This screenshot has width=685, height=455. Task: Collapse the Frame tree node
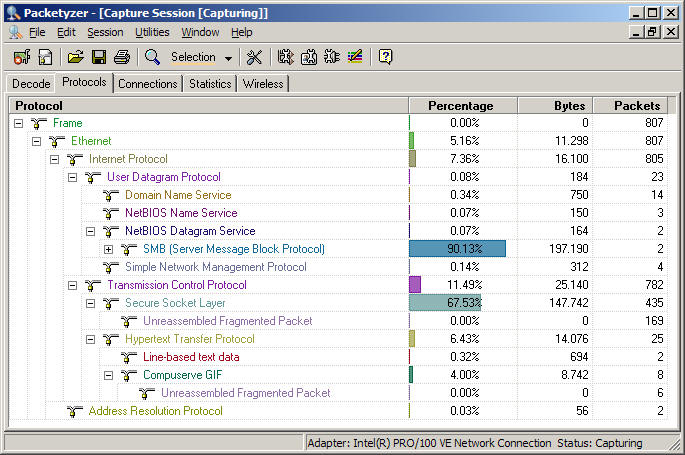click(18, 124)
